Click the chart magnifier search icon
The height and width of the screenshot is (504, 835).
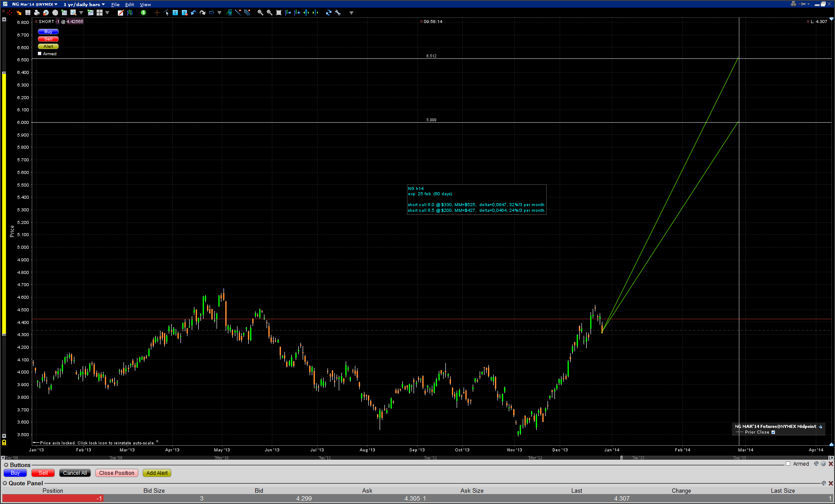(x=73, y=13)
